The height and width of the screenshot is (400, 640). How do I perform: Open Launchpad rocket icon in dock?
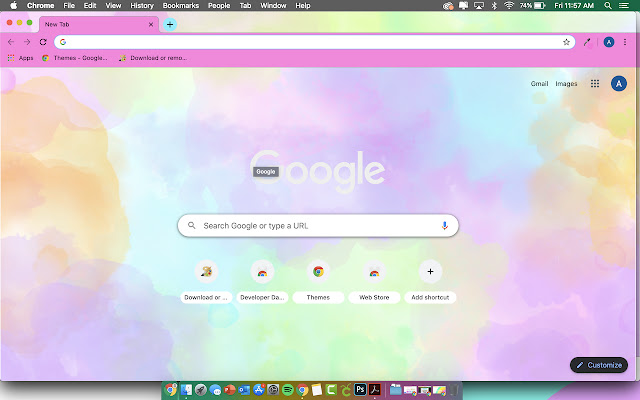tap(200, 390)
